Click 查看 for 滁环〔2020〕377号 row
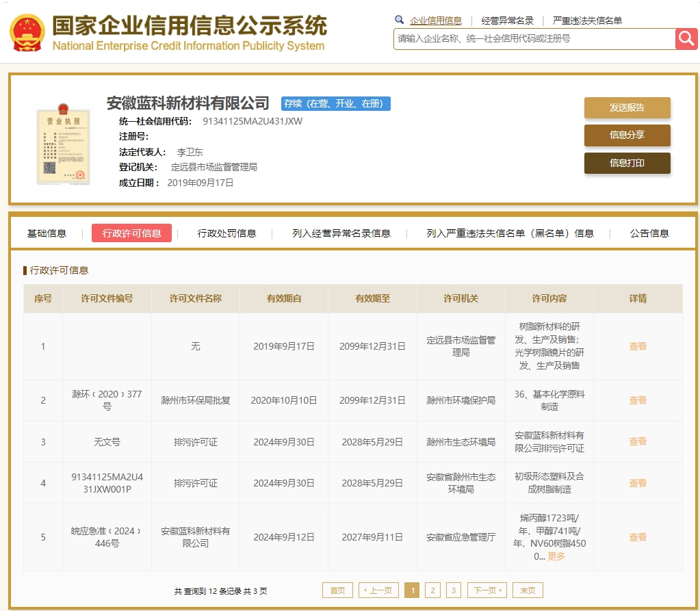The height and width of the screenshot is (611, 700). coord(638,400)
